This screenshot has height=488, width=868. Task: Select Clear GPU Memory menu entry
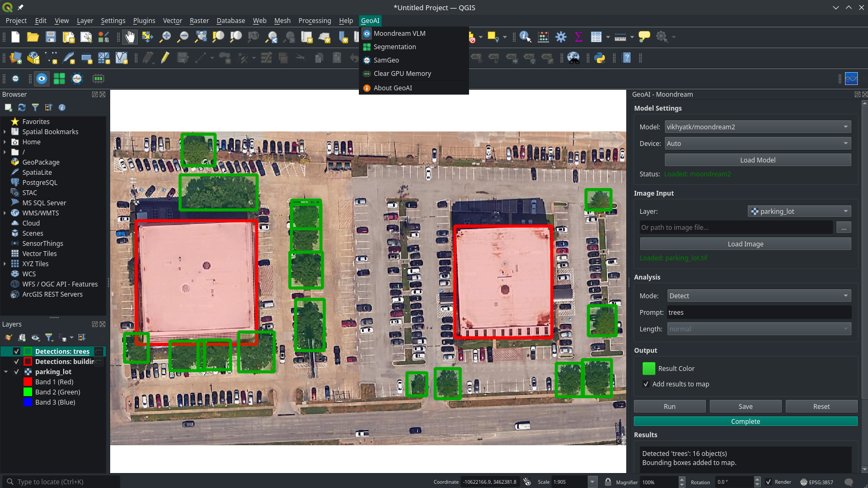point(402,74)
